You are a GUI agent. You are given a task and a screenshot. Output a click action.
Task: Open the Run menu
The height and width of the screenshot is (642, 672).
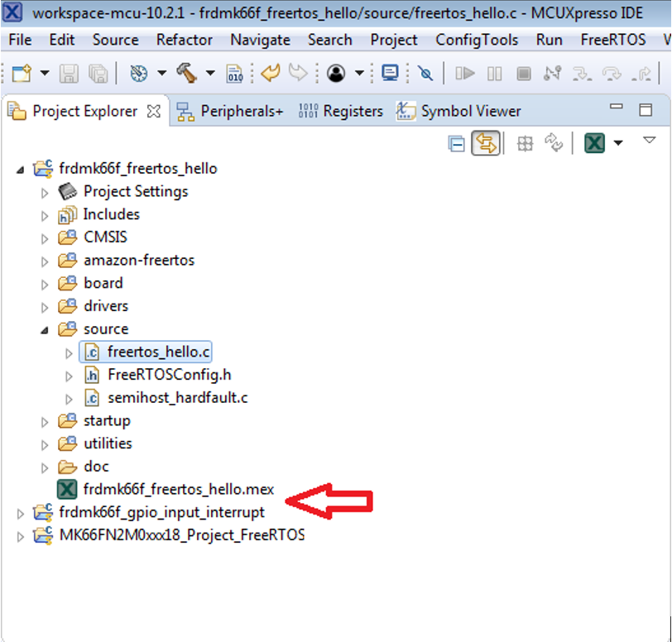[550, 40]
